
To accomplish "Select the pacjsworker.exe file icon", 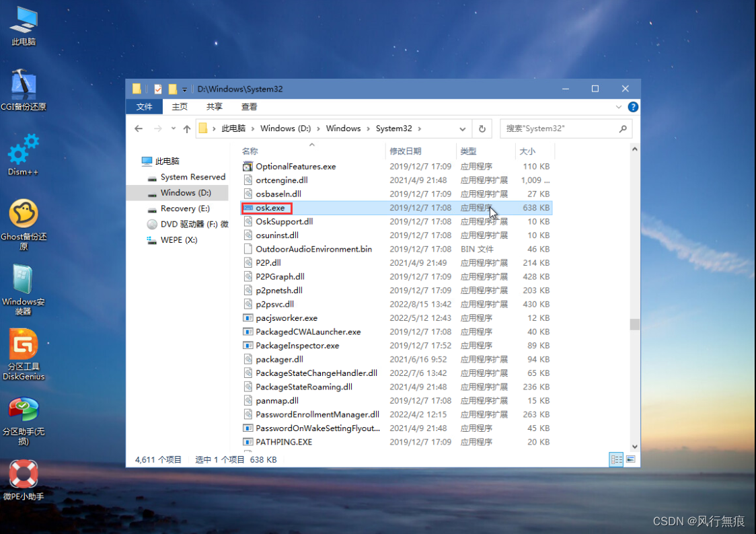I will coord(248,318).
